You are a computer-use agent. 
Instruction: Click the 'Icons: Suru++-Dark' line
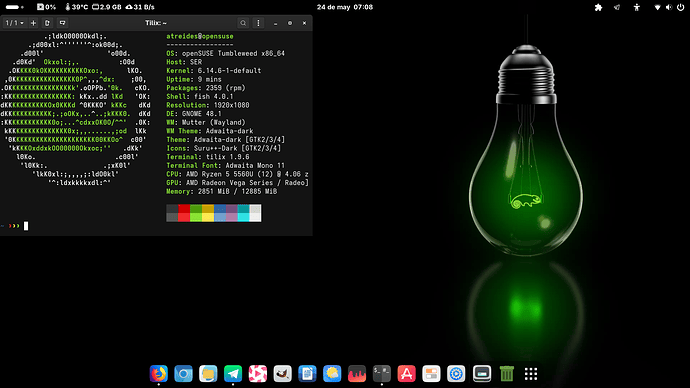click(224, 149)
